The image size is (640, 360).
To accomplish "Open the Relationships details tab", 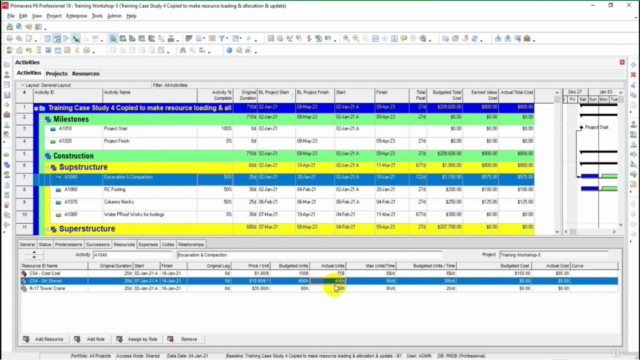I will (x=191, y=244).
